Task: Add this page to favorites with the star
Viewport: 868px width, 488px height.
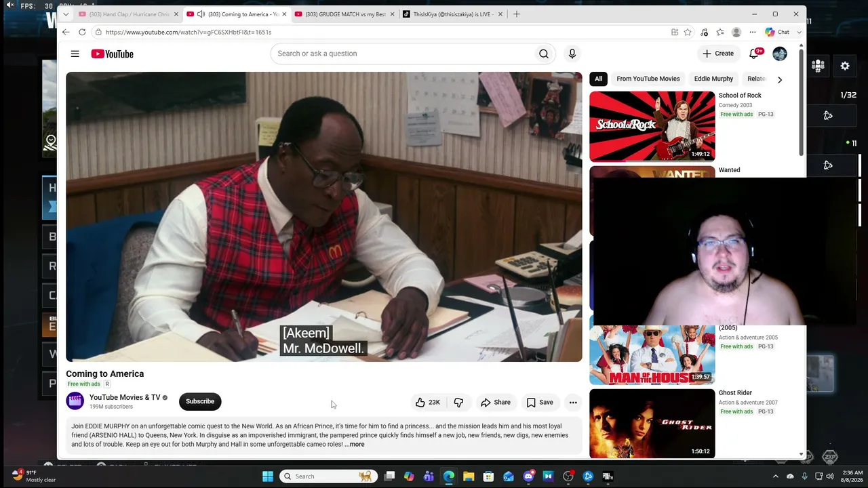Action: pyautogui.click(x=688, y=32)
